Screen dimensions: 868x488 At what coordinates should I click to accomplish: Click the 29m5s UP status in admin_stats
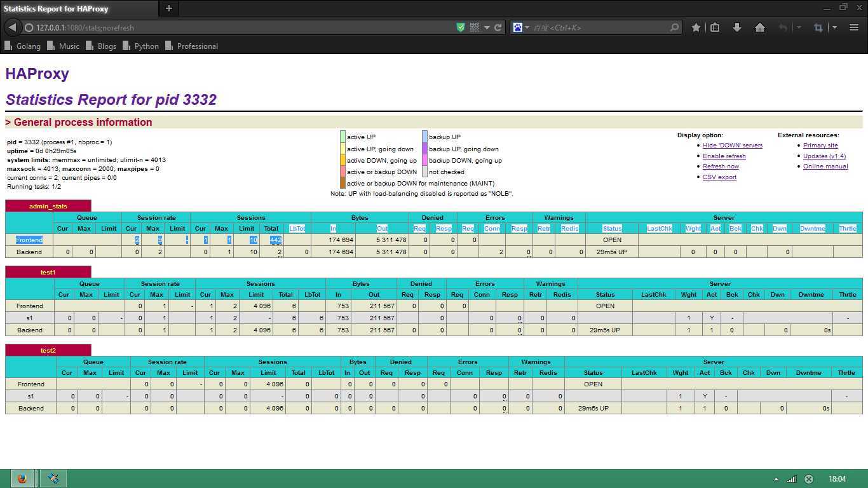click(612, 252)
